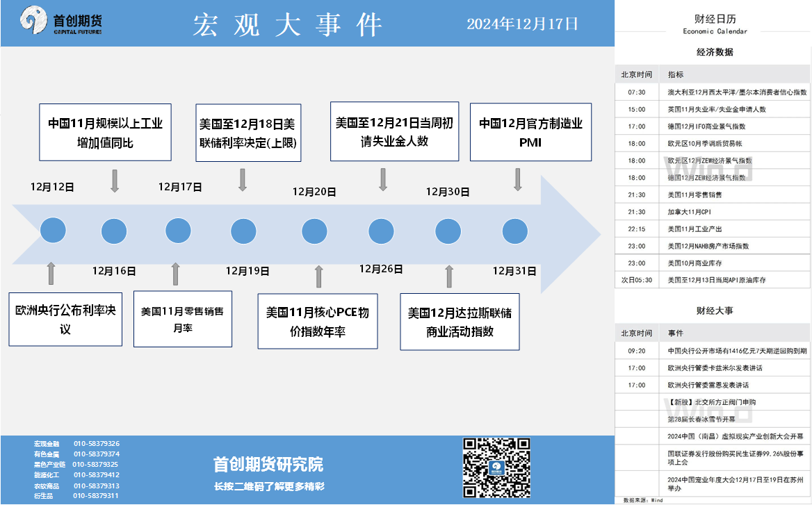Open the 美国11月零售销售月率 event box
The width and height of the screenshot is (812, 505).
[183, 319]
